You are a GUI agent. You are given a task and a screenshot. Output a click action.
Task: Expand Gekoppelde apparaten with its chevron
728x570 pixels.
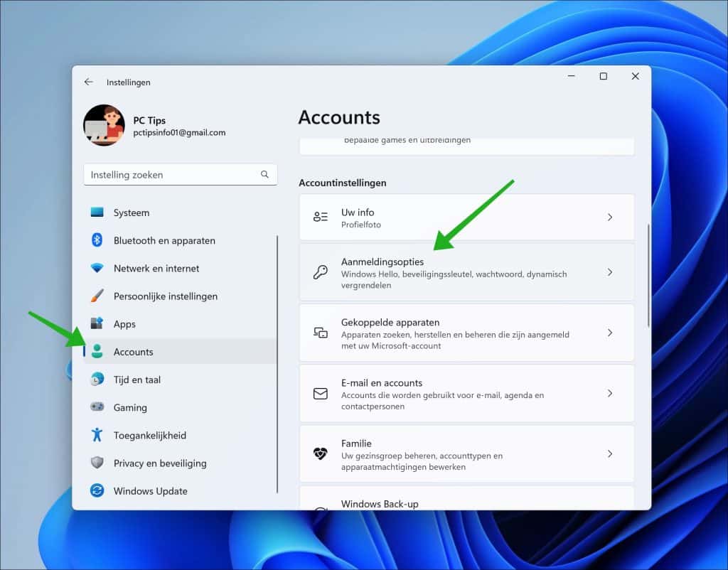609,333
